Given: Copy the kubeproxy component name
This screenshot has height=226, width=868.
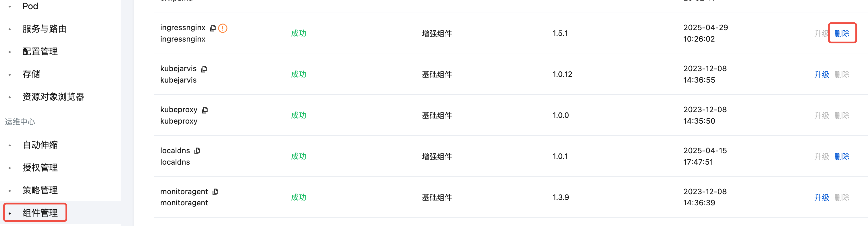Looking at the screenshot, I should click(x=205, y=110).
